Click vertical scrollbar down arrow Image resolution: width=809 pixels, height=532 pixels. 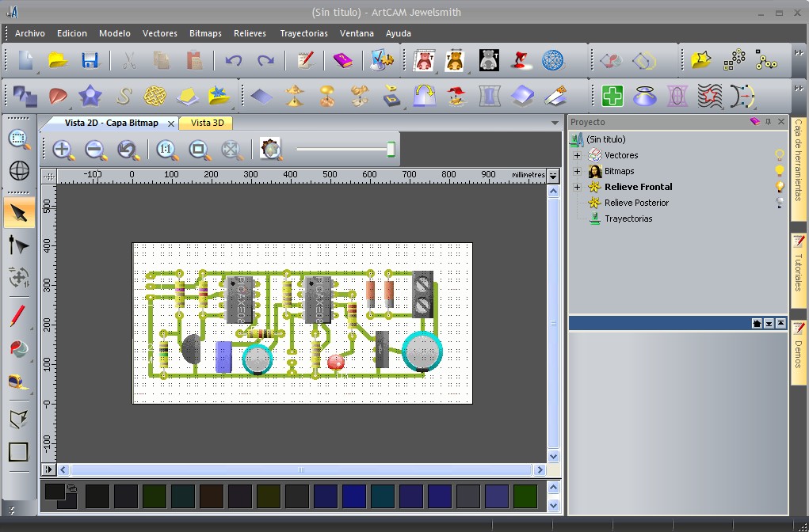pos(553,456)
